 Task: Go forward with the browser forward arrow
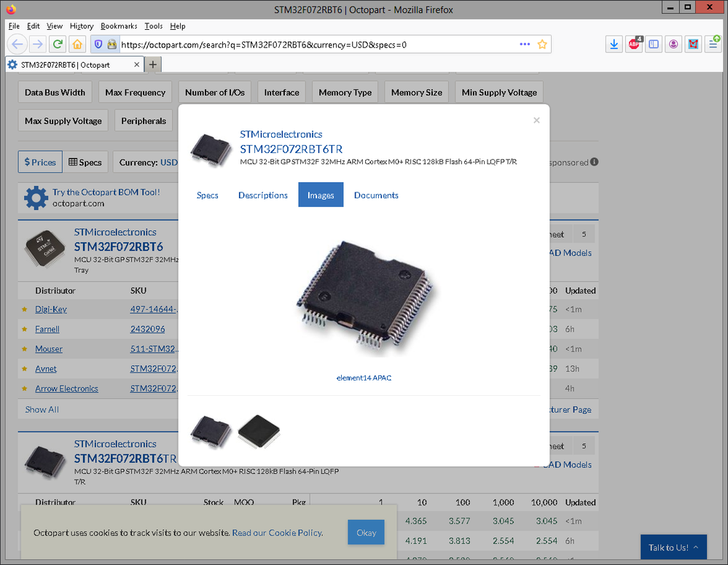[38, 44]
